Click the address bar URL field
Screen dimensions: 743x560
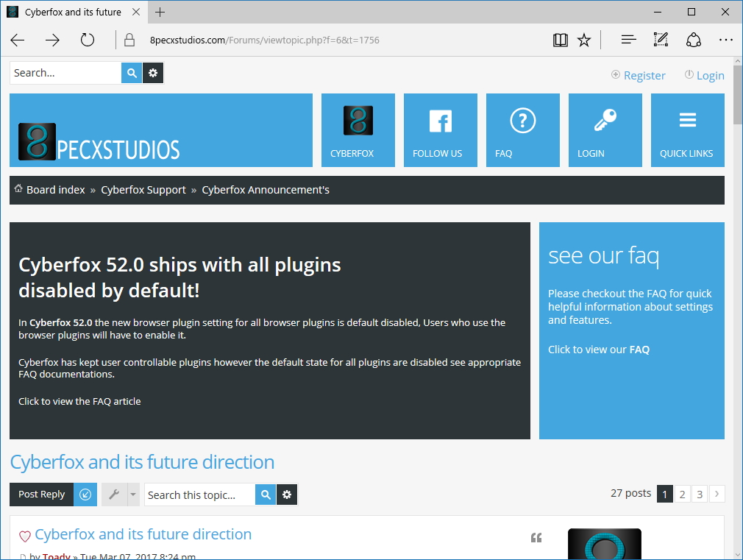click(264, 40)
